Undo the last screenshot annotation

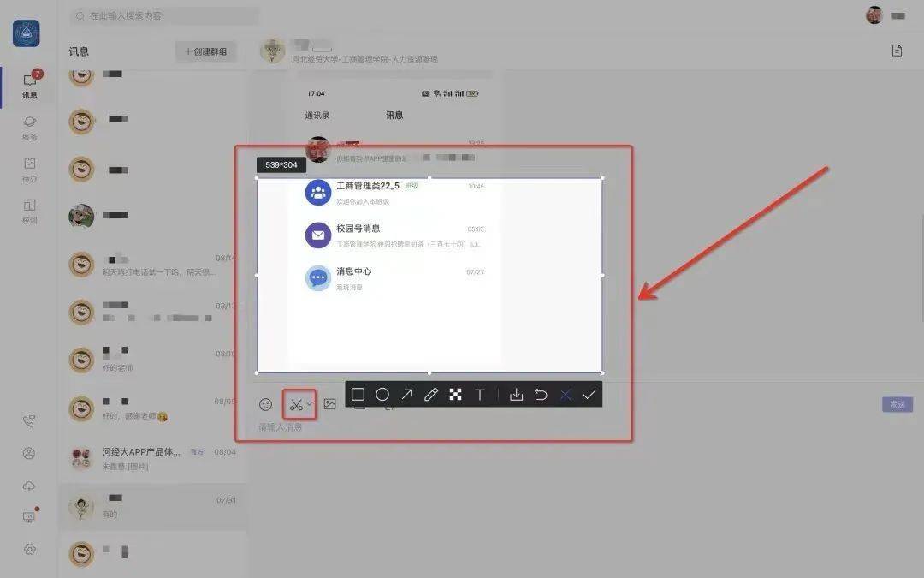[541, 395]
